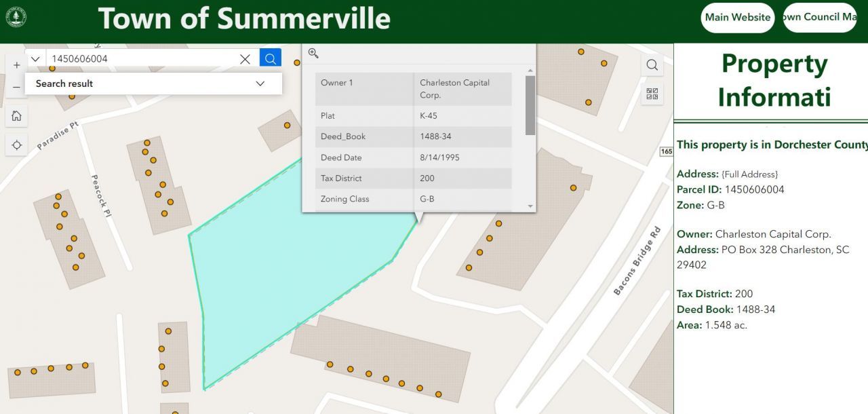Clear the parcel search text

tap(245, 59)
